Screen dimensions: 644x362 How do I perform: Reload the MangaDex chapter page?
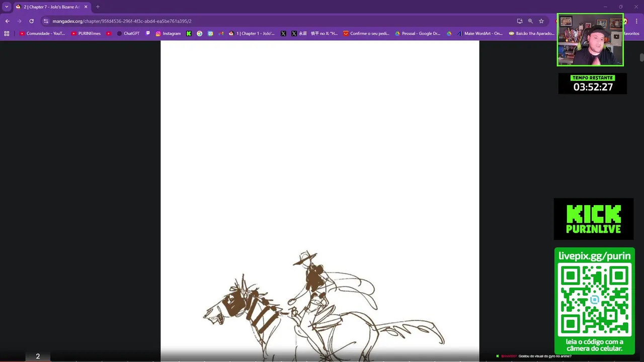31,21
